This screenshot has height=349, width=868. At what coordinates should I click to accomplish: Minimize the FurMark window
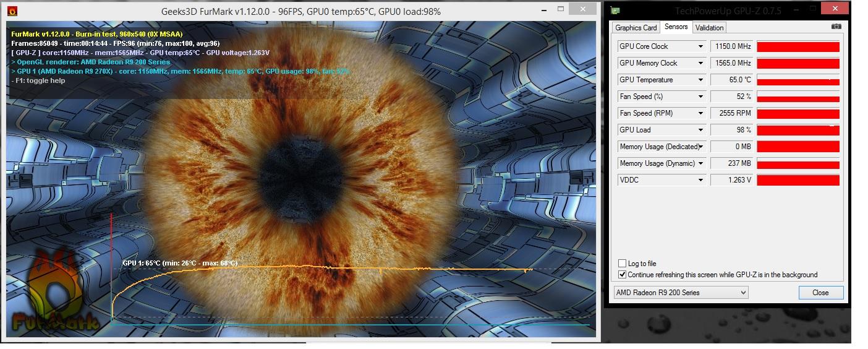click(543, 10)
